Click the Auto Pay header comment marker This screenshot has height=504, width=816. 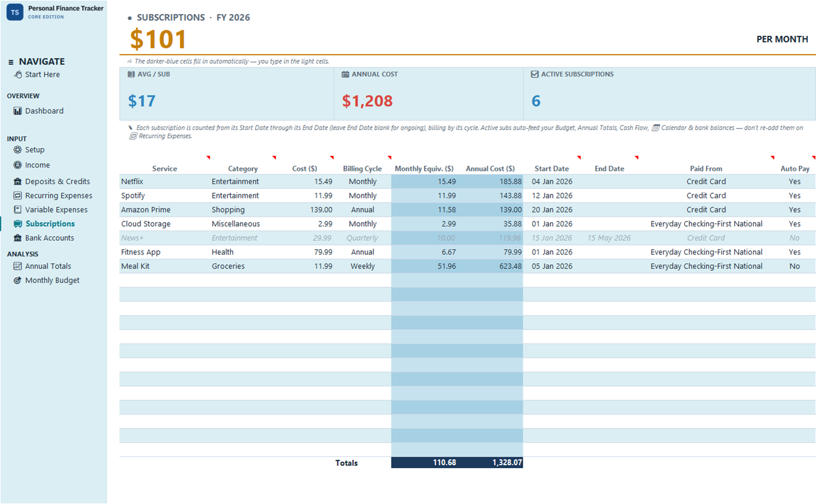click(x=814, y=157)
